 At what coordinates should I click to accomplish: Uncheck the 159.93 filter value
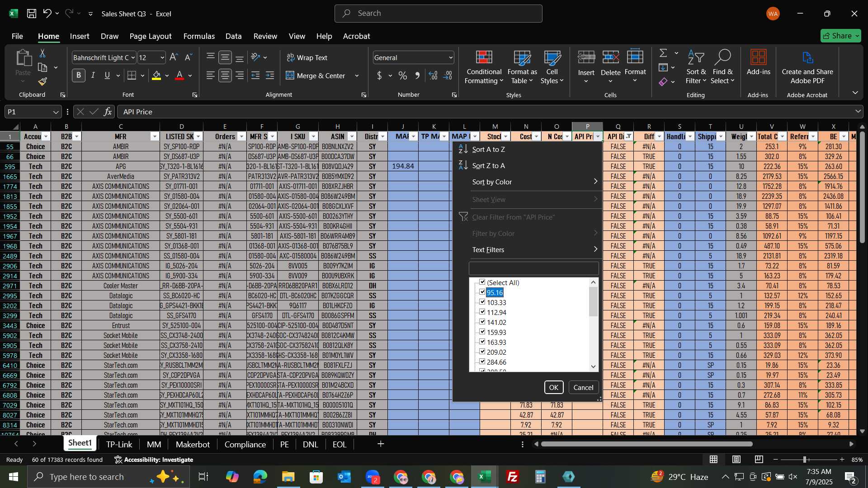(x=482, y=332)
